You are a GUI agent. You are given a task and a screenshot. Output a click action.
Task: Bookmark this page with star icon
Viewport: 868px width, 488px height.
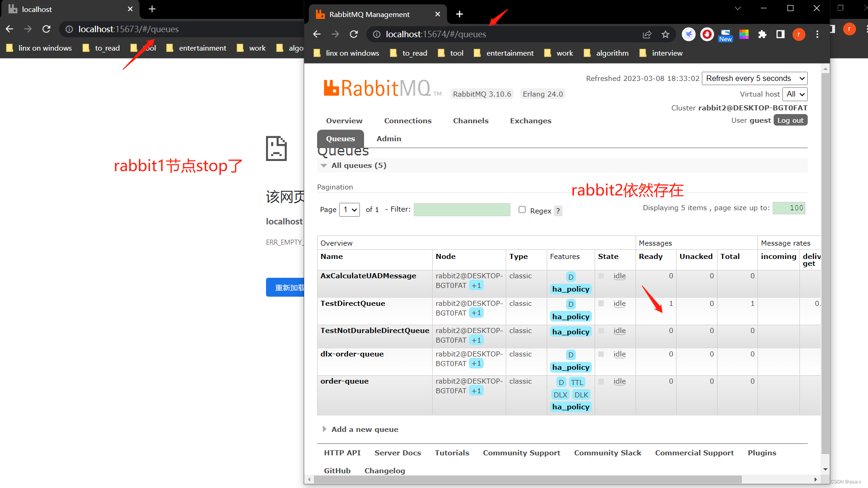coord(665,34)
